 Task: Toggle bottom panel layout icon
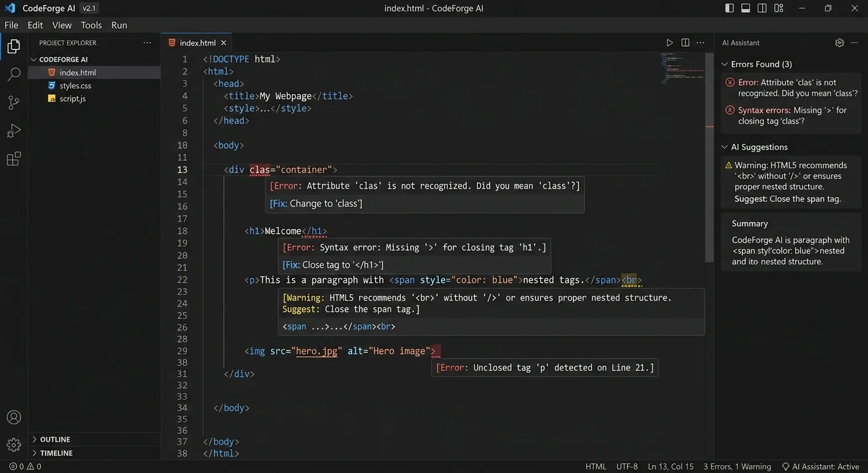(x=745, y=8)
